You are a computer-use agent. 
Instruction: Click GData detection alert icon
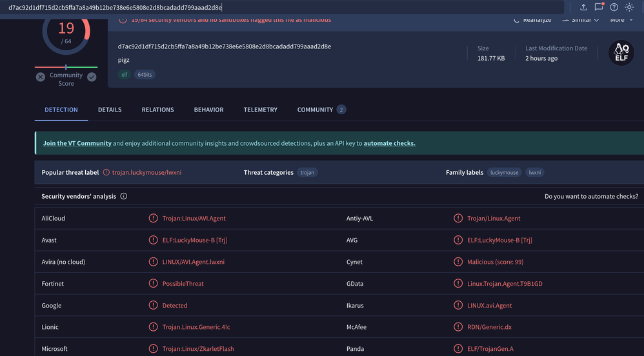pos(458,283)
